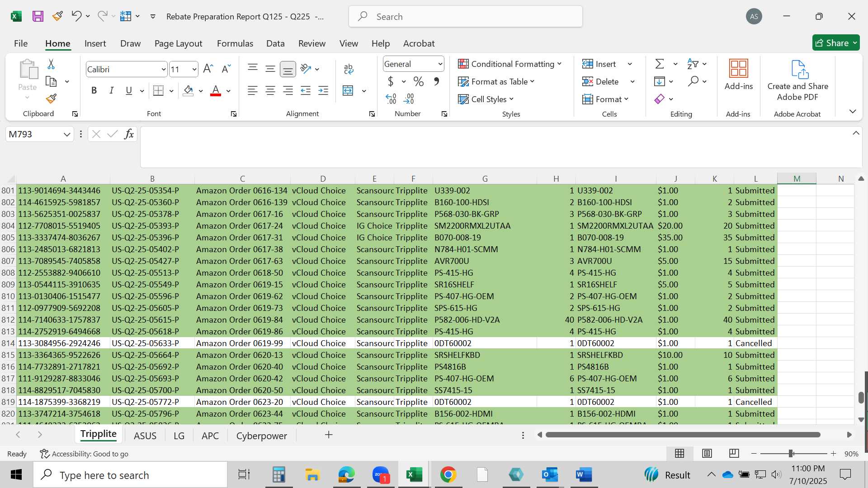Click Accessibility: Good to go status
Viewport: 868px width, 488px height.
(x=84, y=454)
